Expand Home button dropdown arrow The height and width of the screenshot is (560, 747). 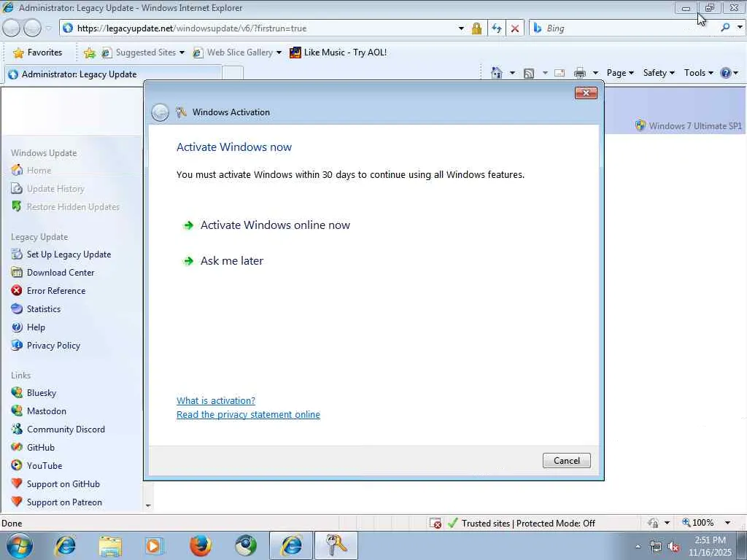tap(512, 73)
